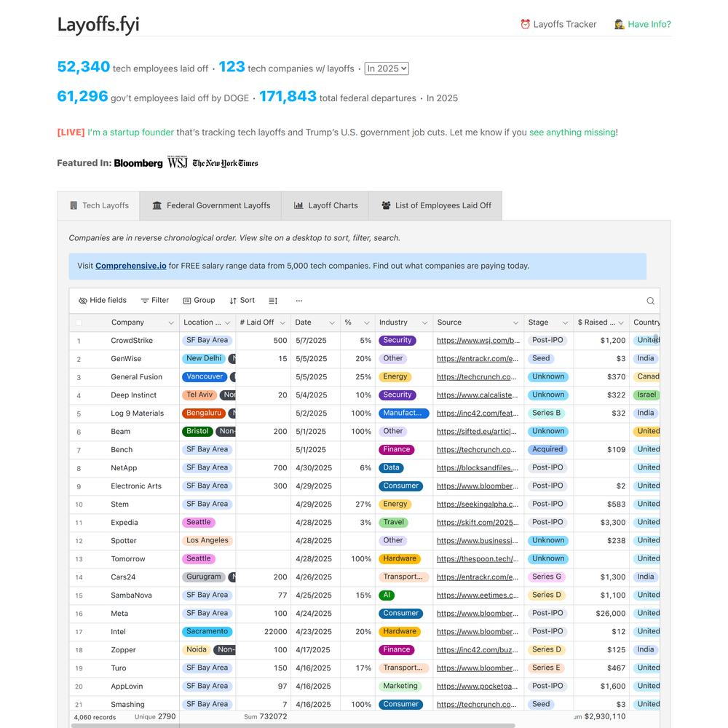Open the Layoff Charts tab
This screenshot has height=728, width=728.
pyautogui.click(x=325, y=206)
